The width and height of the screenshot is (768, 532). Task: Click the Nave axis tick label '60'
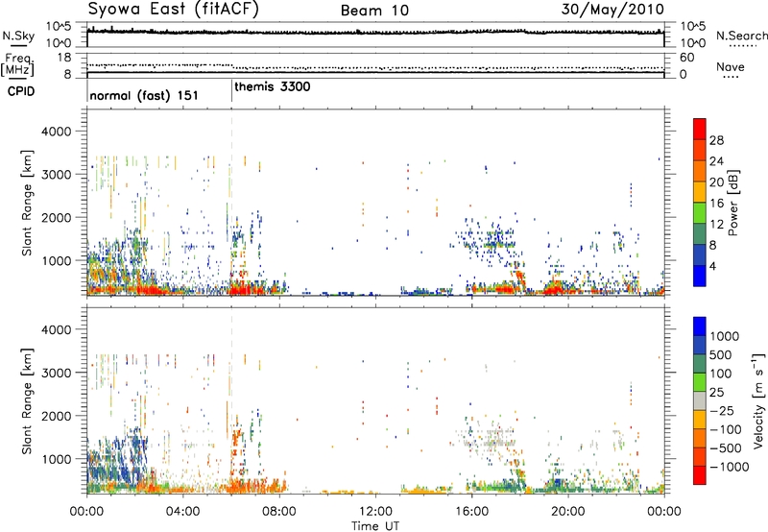pos(686,58)
